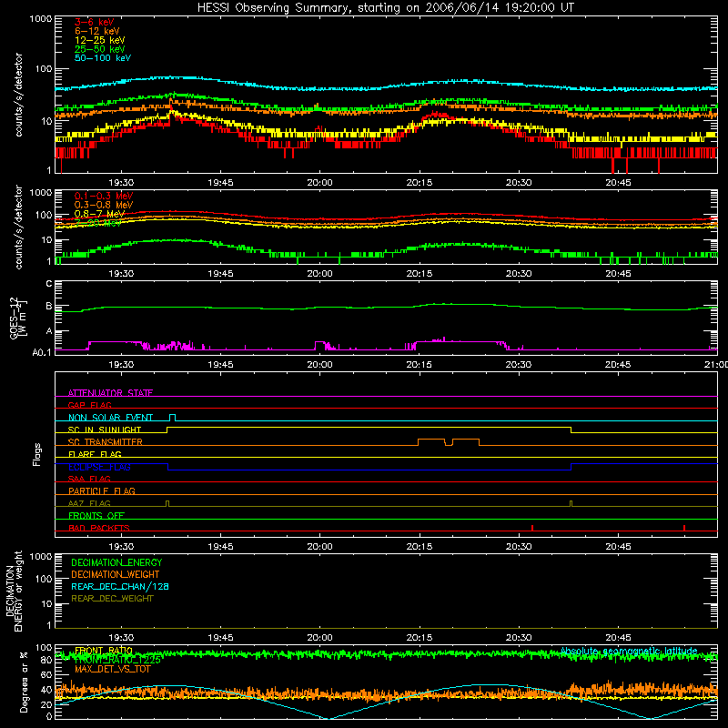This screenshot has height=728, width=728.
Task: Click the AAZ_FLAG spike near 19:37
Action: click(167, 504)
